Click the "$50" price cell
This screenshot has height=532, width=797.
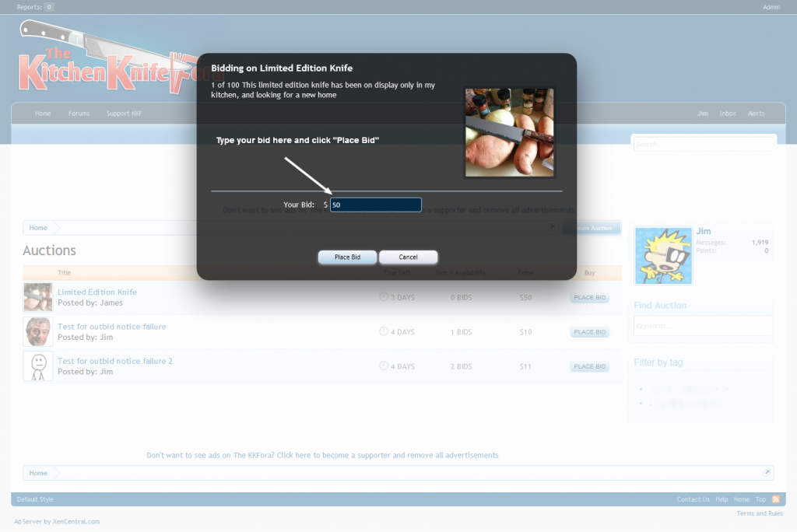(x=525, y=298)
